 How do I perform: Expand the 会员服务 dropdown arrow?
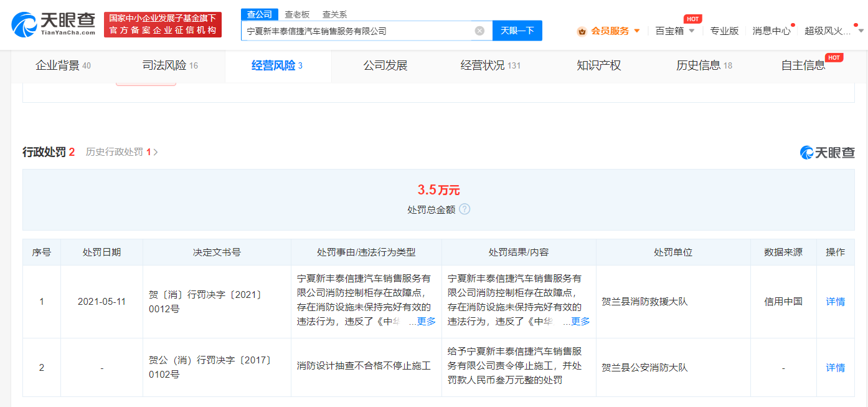coord(636,31)
